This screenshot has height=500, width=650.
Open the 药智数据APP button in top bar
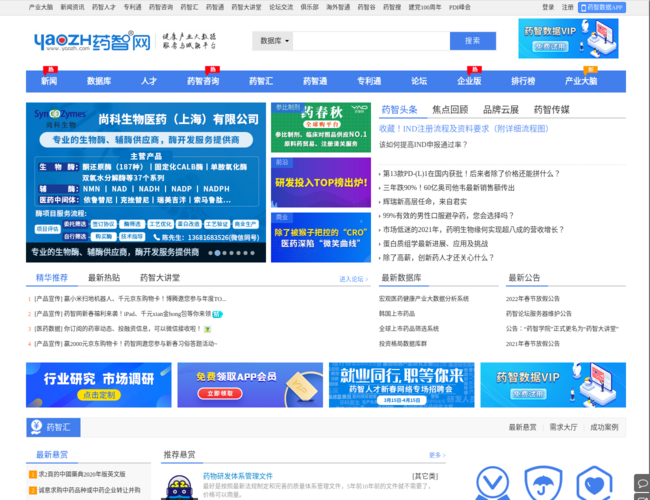tap(602, 7)
